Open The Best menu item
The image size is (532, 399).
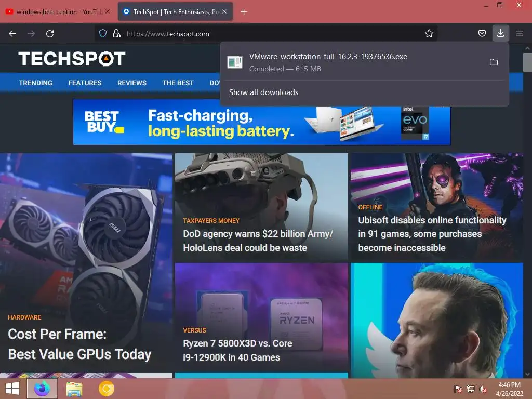(x=178, y=83)
